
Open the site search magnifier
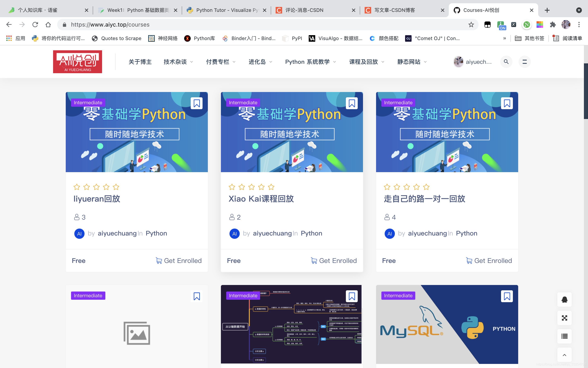pos(506,62)
